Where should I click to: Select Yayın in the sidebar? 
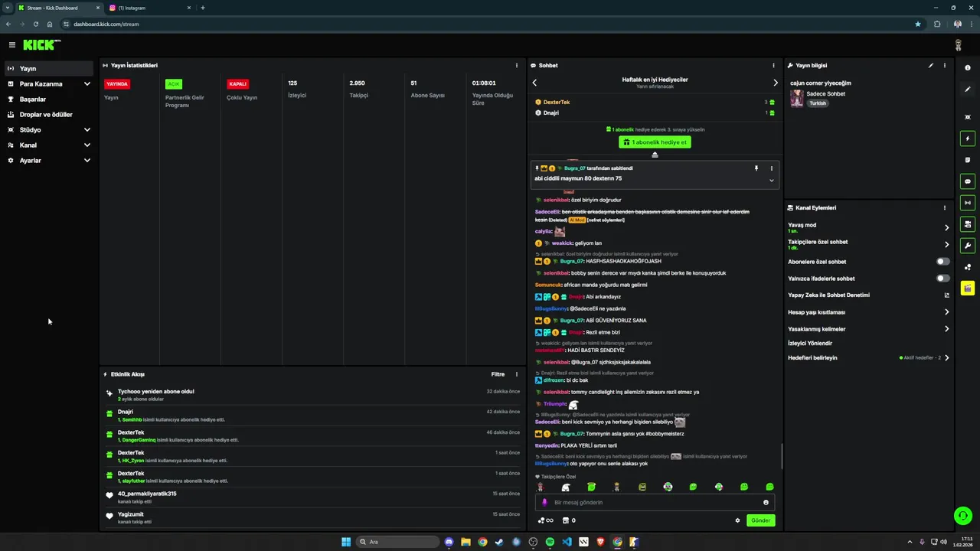click(49, 69)
